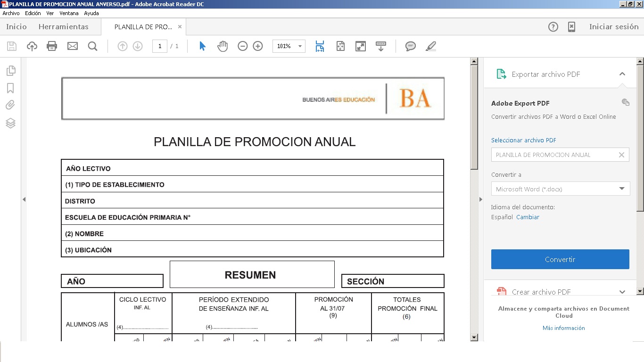Viewport: 644px width, 362px height.
Task: Click 'Cambiar' to change document language
Action: point(528,217)
